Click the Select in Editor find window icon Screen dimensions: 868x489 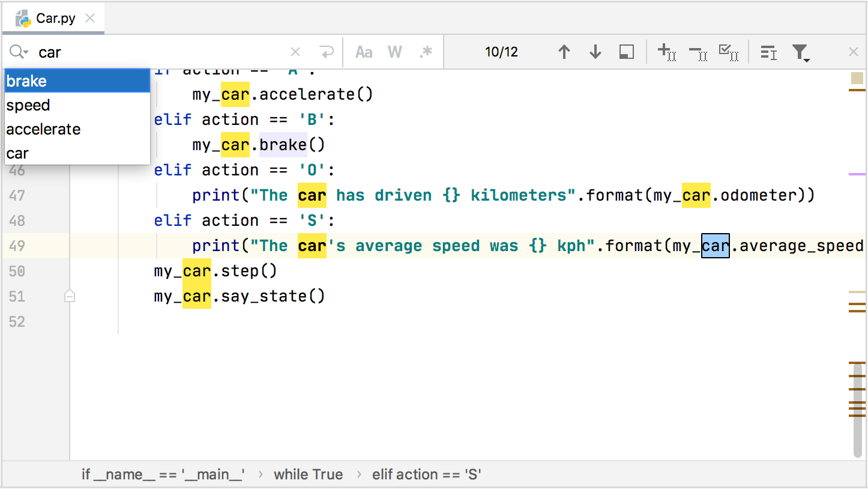tap(626, 52)
